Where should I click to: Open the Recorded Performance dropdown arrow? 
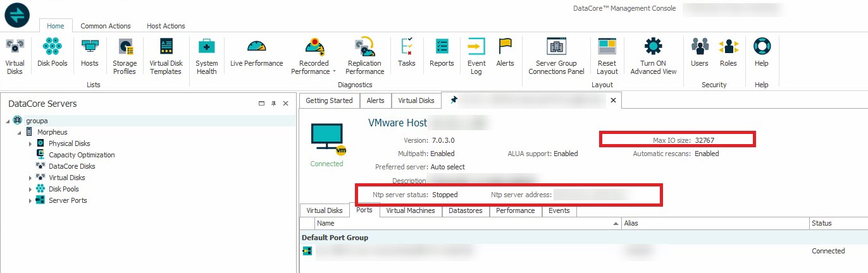click(x=334, y=71)
